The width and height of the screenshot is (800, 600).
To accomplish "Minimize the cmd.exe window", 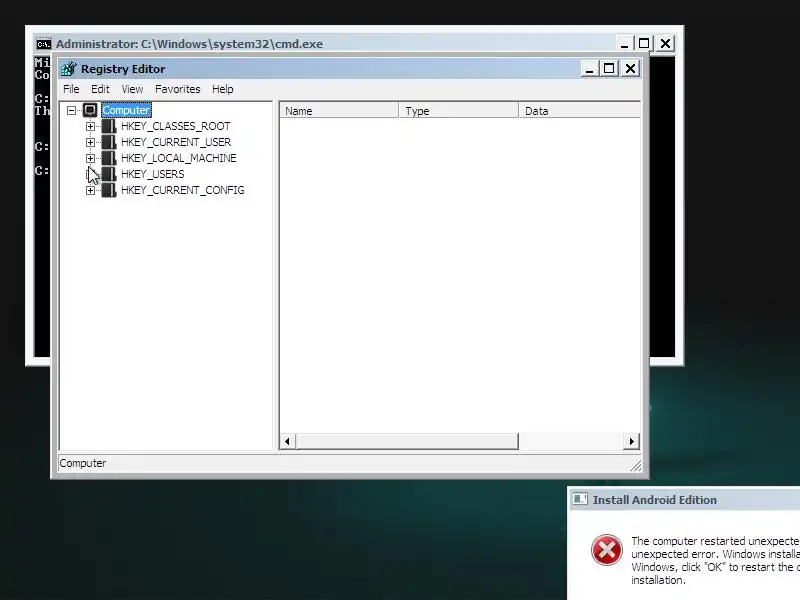I will 624,44.
